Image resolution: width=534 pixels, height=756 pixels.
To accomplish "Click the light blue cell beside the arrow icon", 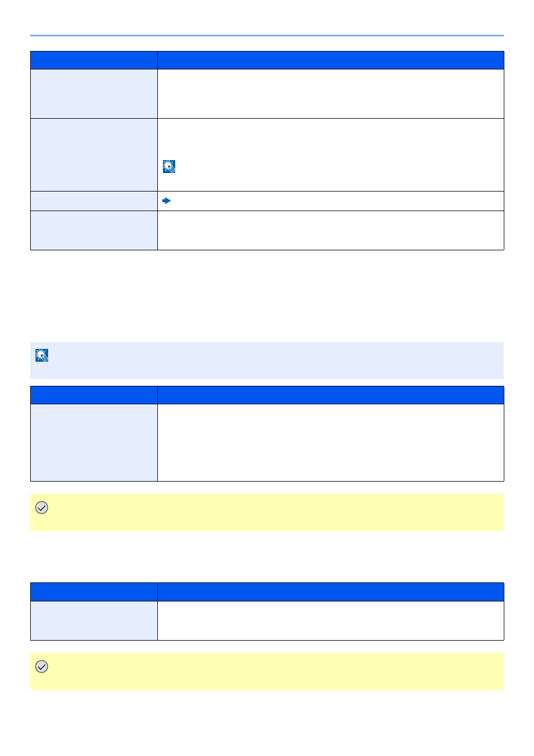I will (x=94, y=201).
